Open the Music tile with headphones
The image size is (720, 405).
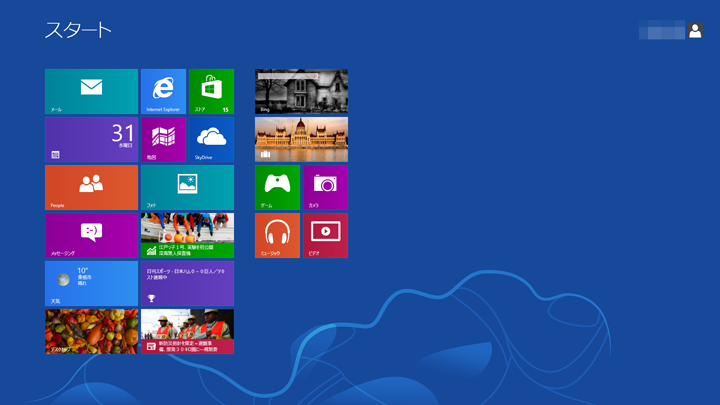point(277,236)
